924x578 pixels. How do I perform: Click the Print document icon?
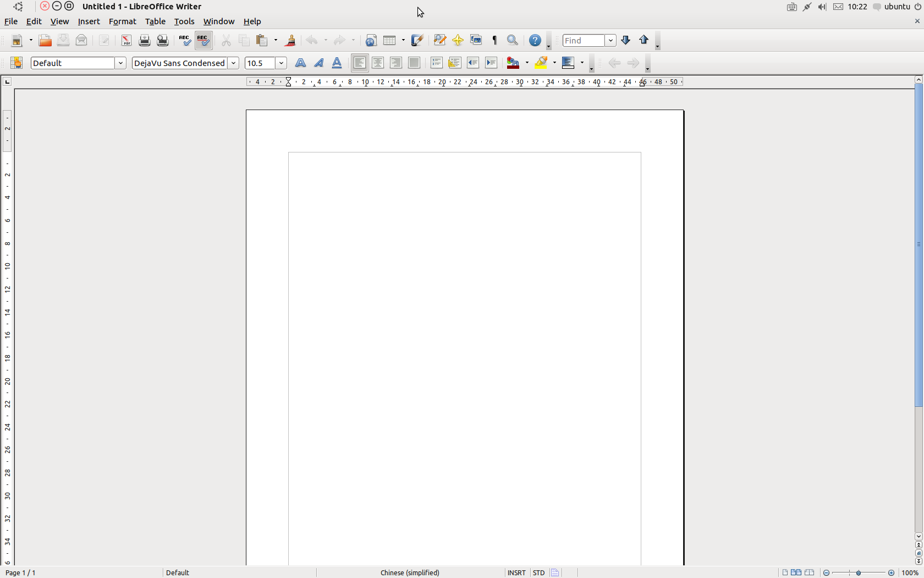coord(145,41)
